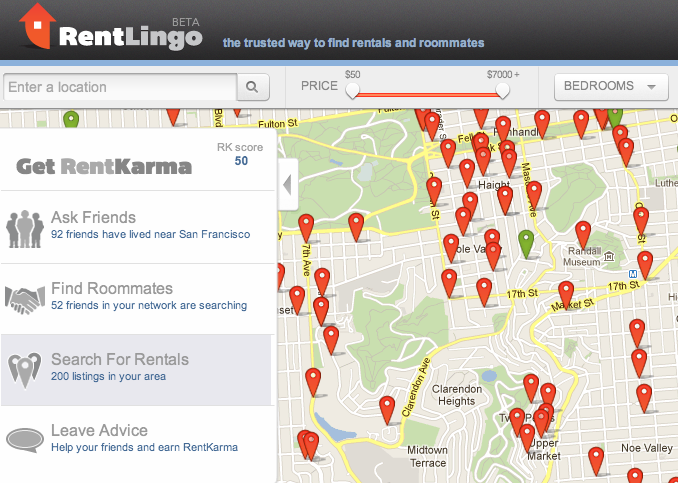
Task: Click the blue metro station M icon
Action: tap(632, 274)
